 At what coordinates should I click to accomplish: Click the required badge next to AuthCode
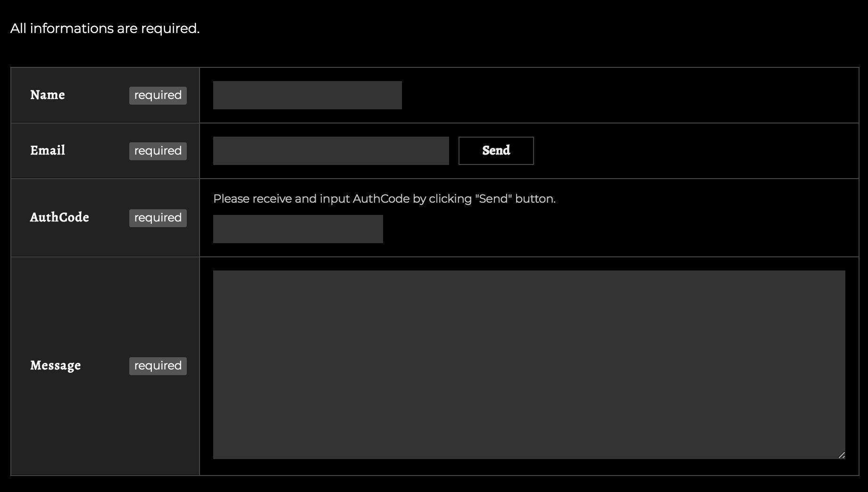click(158, 218)
